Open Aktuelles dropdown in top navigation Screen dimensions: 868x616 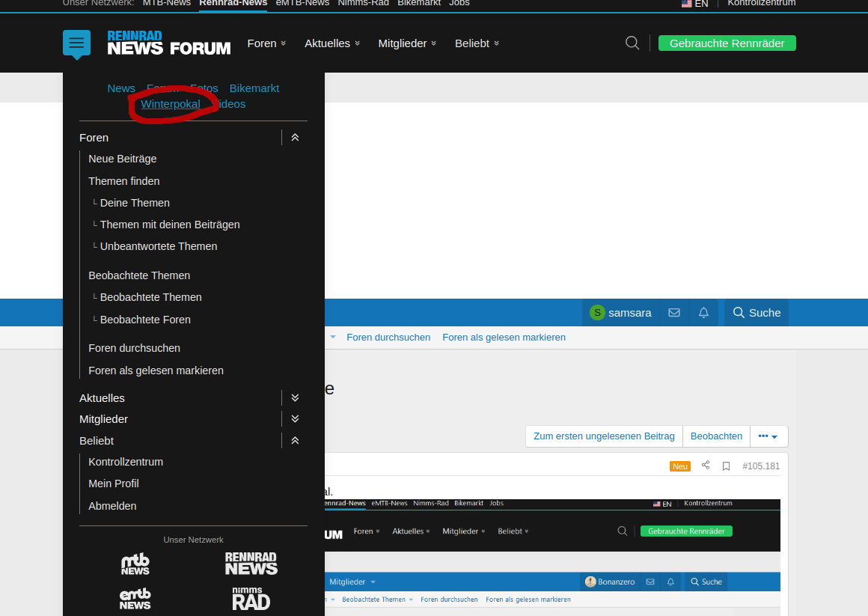point(332,43)
